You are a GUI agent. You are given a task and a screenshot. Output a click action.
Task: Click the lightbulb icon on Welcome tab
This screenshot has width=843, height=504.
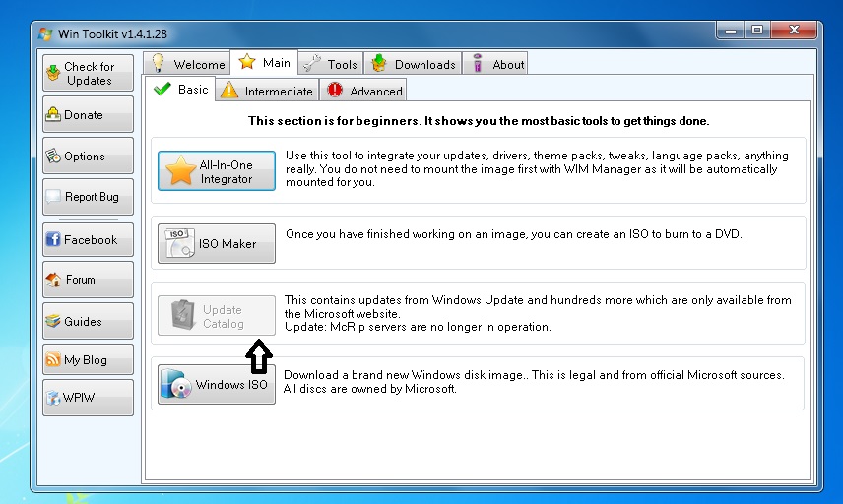pos(158,63)
